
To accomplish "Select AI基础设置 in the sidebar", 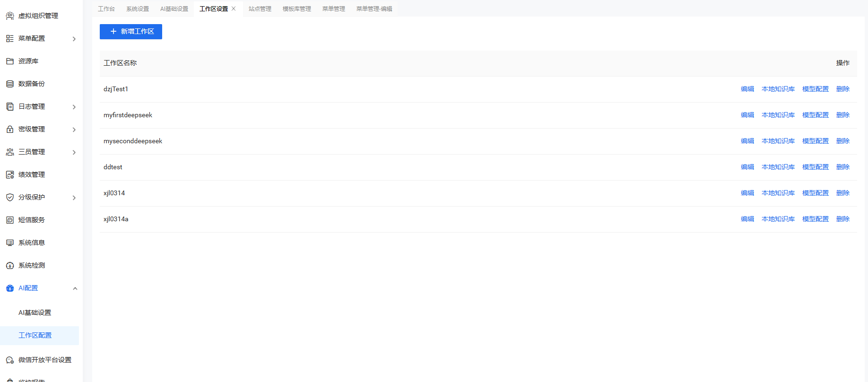I will pyautogui.click(x=35, y=313).
